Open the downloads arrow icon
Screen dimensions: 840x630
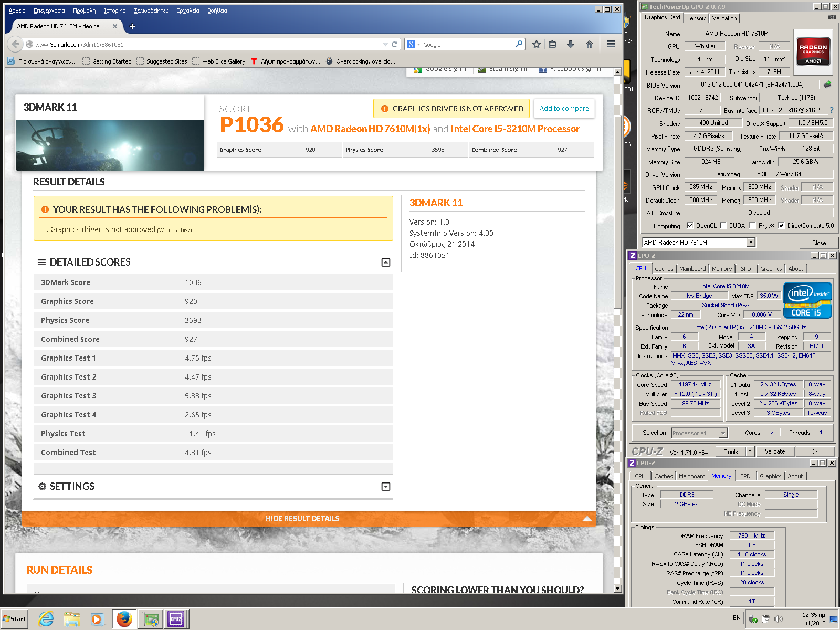point(571,44)
